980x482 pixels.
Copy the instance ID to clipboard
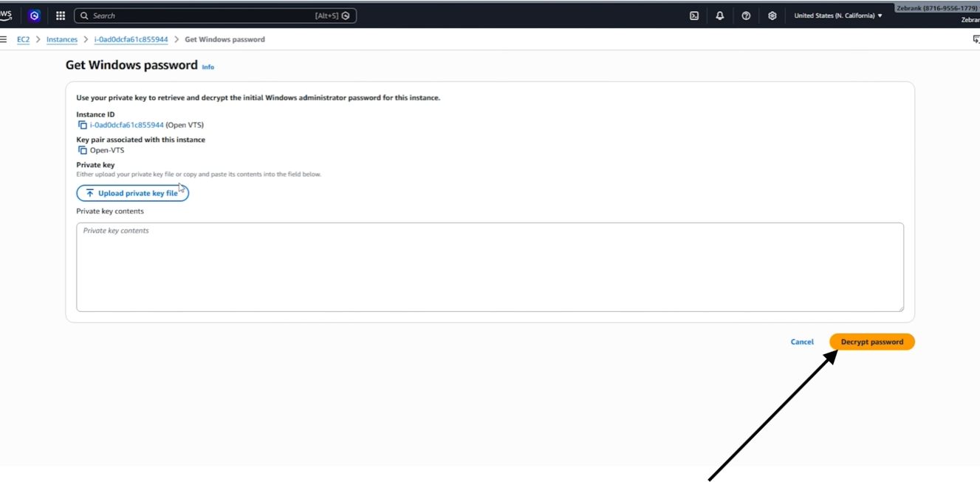pyautogui.click(x=83, y=125)
